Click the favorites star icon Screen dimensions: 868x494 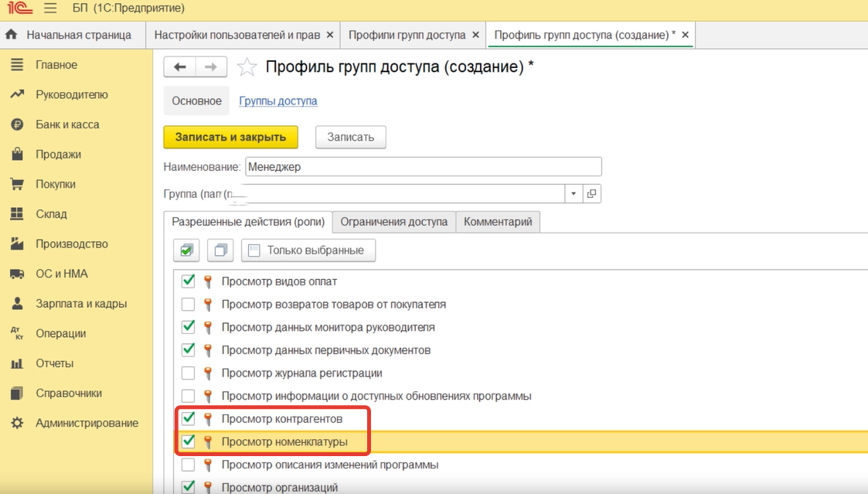click(247, 67)
